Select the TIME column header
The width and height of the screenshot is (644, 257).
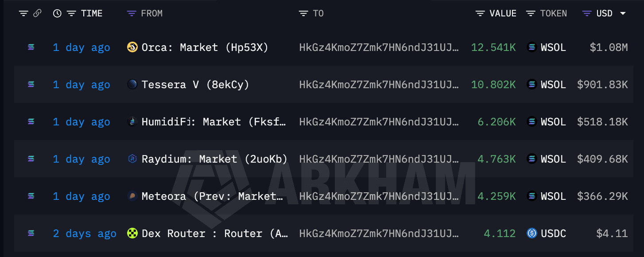point(91,13)
